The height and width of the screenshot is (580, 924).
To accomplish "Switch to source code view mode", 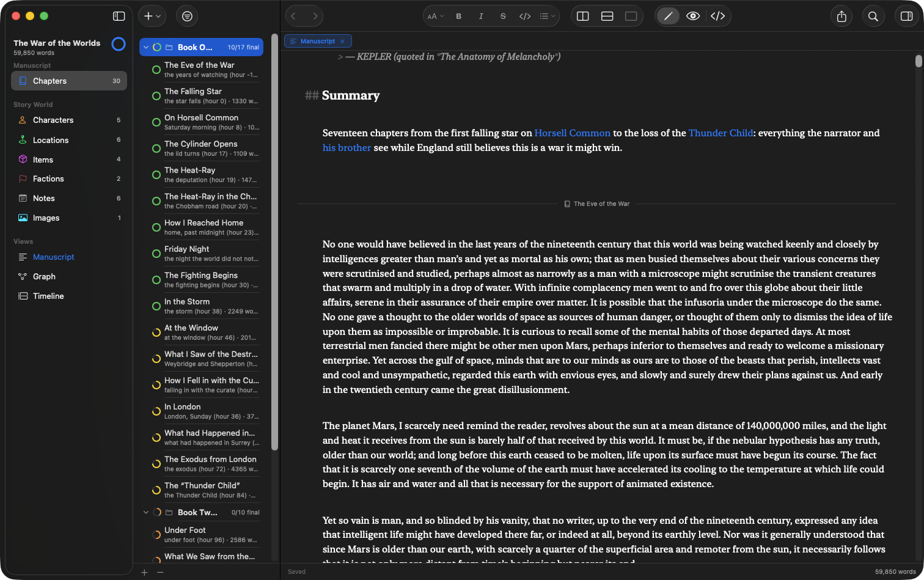I will 718,17.
